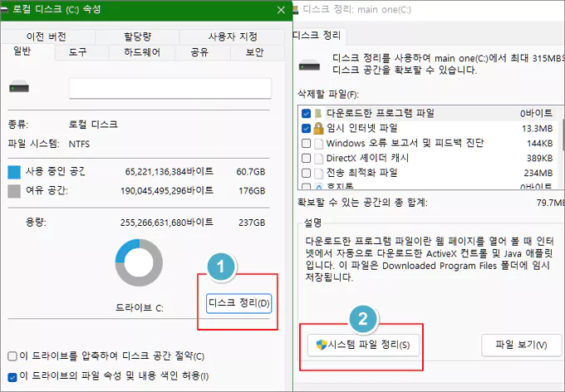565x392 pixels.
Task: Click file icon of Windows 오류 보고서 row
Action: [318, 144]
